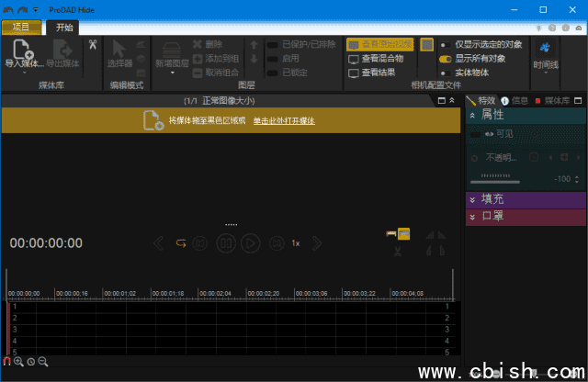Click the zoom out magnifier below timeline
Screen dimensions: 588x382
click(42, 362)
